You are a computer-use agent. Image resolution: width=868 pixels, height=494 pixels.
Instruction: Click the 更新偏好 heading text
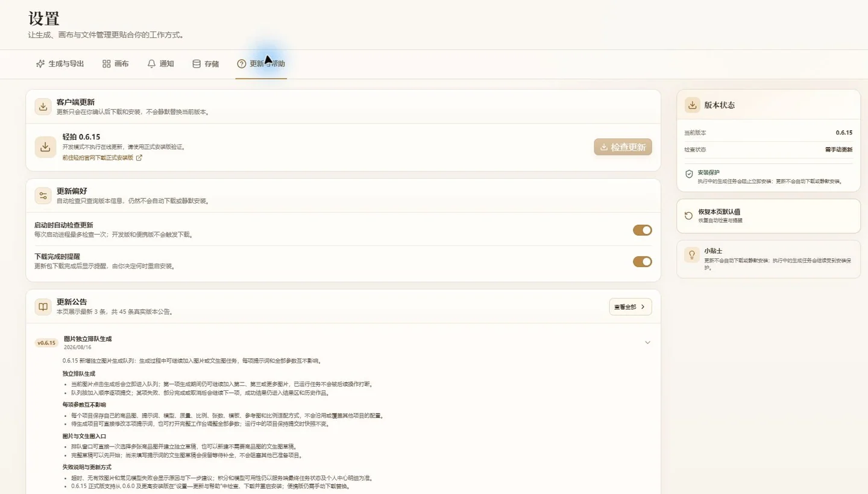point(72,191)
